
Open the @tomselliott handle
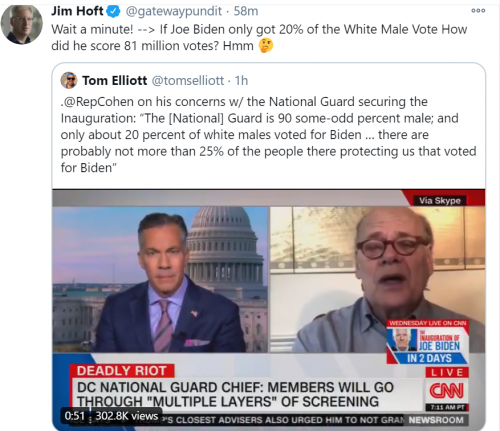(188, 81)
